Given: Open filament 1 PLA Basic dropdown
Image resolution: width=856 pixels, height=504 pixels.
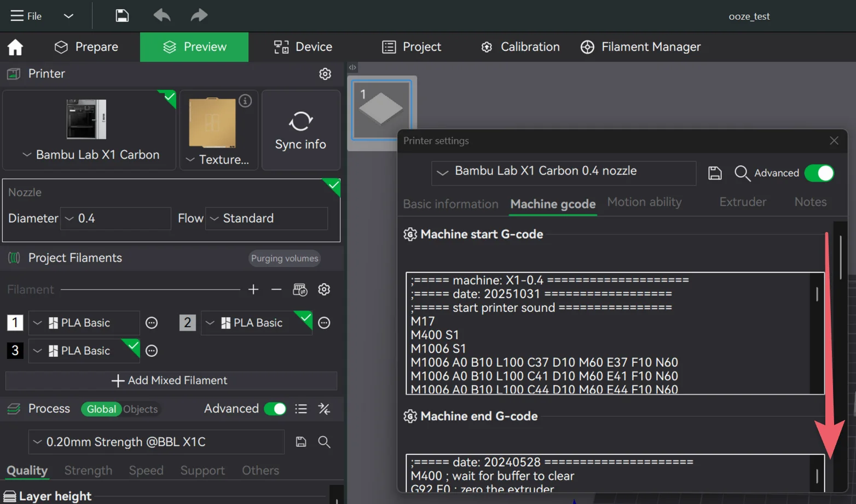Looking at the screenshot, I should tap(84, 323).
